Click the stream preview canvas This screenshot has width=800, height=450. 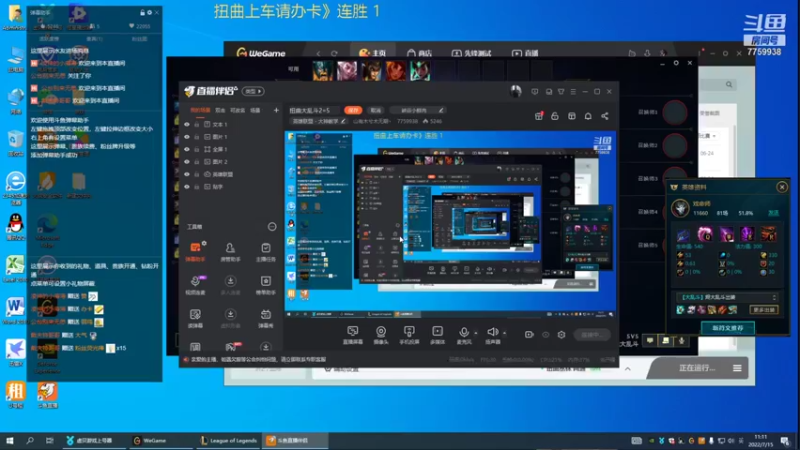click(x=450, y=224)
